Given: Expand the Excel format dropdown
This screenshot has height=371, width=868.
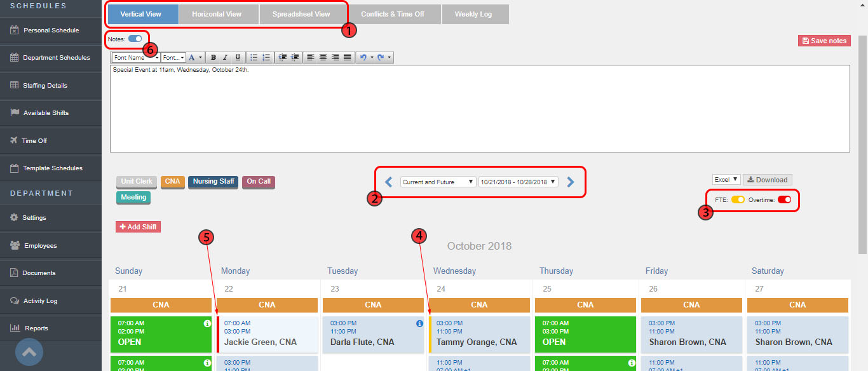Looking at the screenshot, I should click(x=726, y=180).
